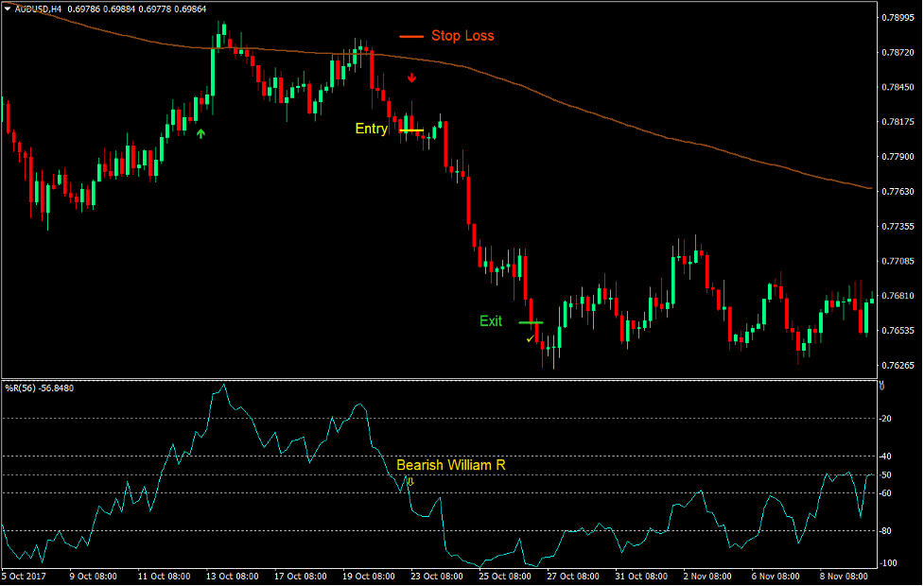
Task: Toggle the Exit annotation text
Action: [490, 321]
